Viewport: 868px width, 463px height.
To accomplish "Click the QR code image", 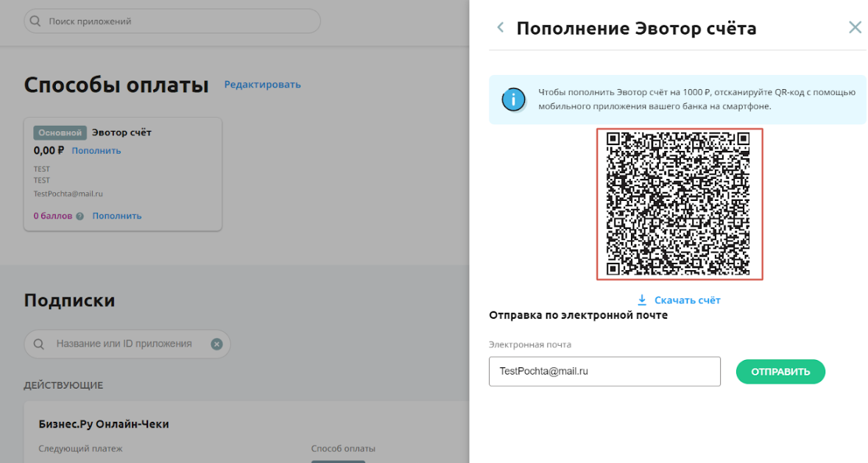I will [x=680, y=204].
